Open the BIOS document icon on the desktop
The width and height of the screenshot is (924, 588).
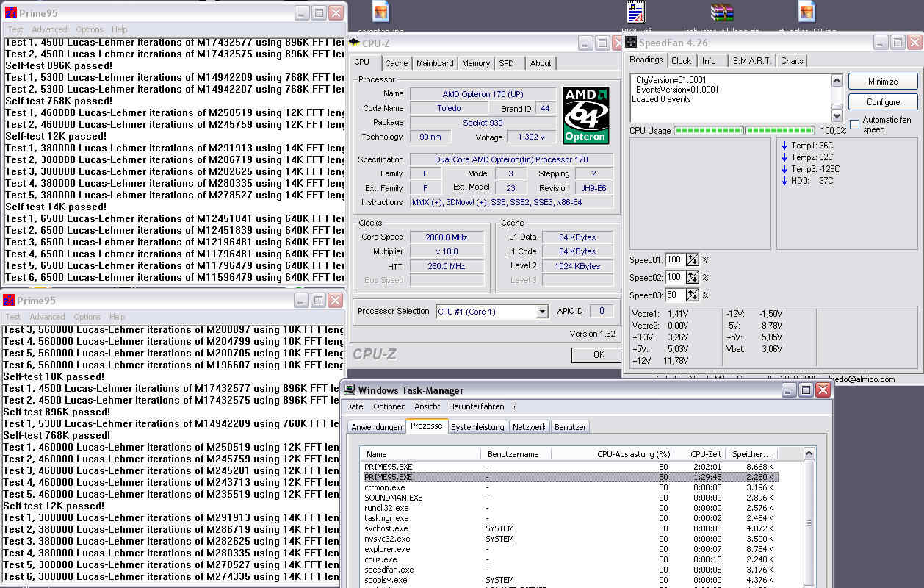coord(635,12)
